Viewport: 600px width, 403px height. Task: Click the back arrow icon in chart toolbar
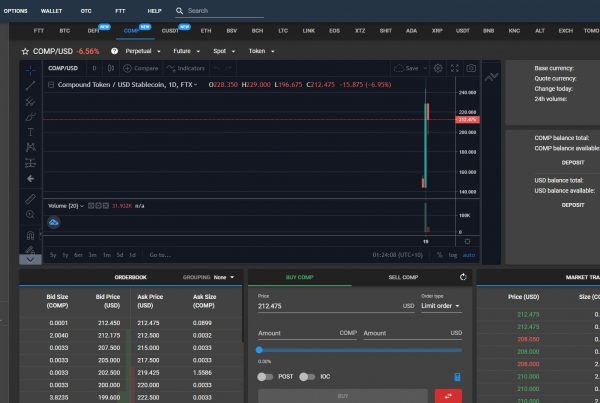point(30,179)
